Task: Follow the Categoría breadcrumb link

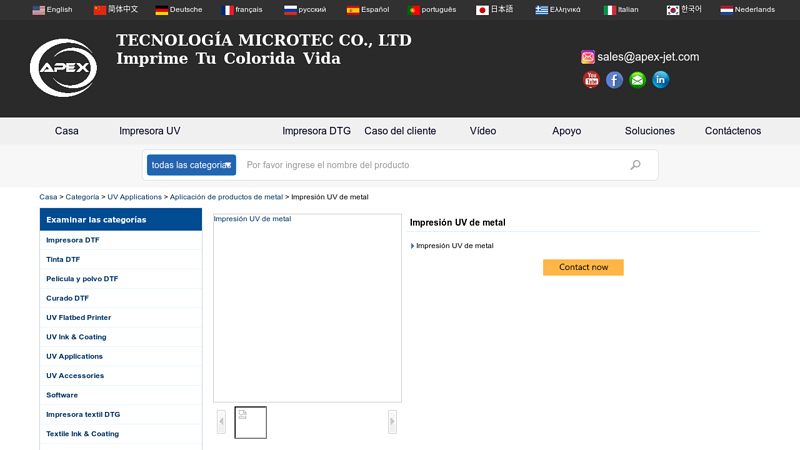Action: [x=82, y=197]
